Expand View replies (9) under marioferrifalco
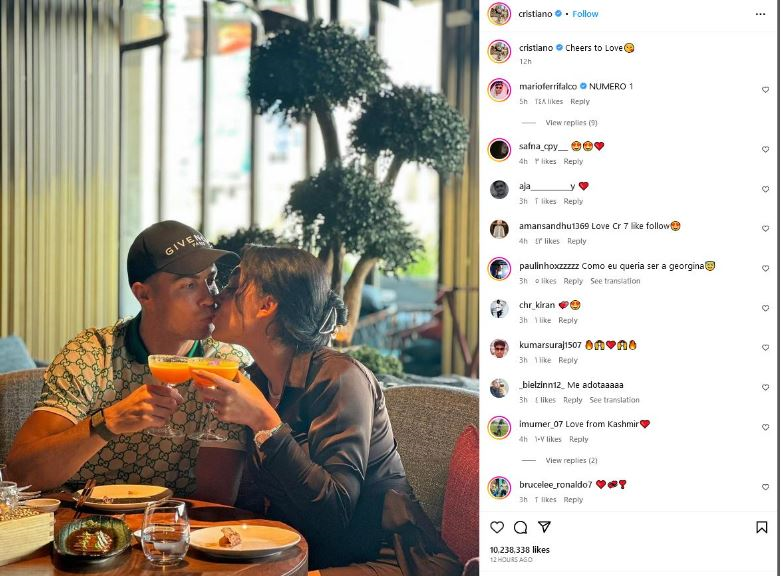This screenshot has width=783, height=576. click(x=571, y=122)
